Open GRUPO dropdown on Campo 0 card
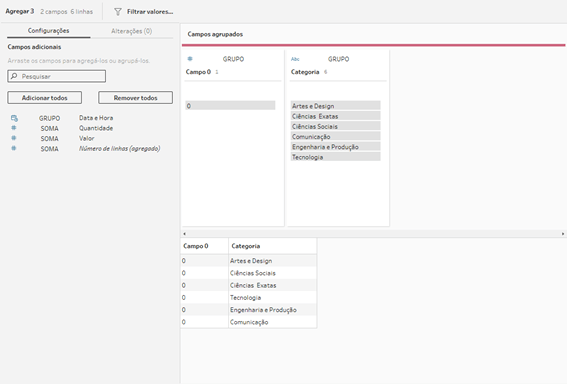 pyautogui.click(x=233, y=59)
